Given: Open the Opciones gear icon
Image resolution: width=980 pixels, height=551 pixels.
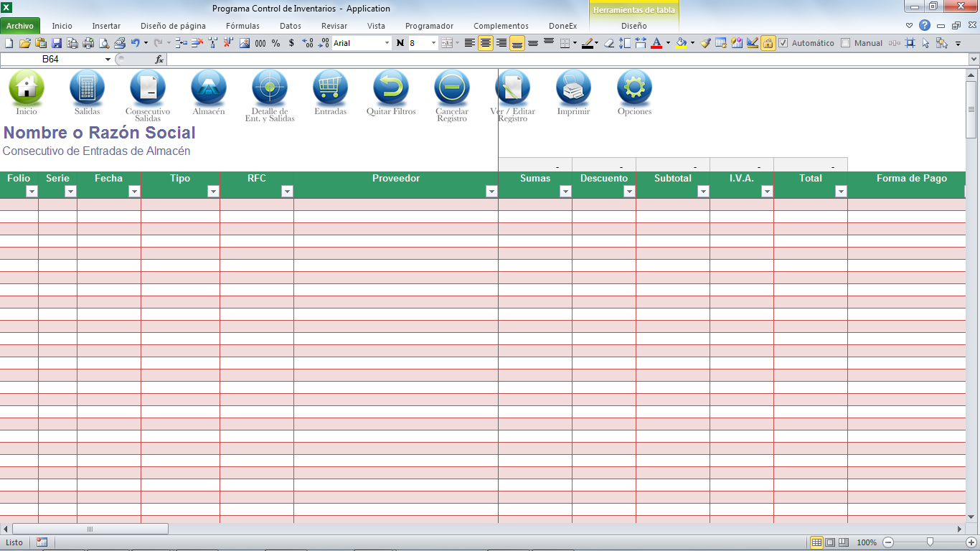Looking at the screenshot, I should click(634, 88).
